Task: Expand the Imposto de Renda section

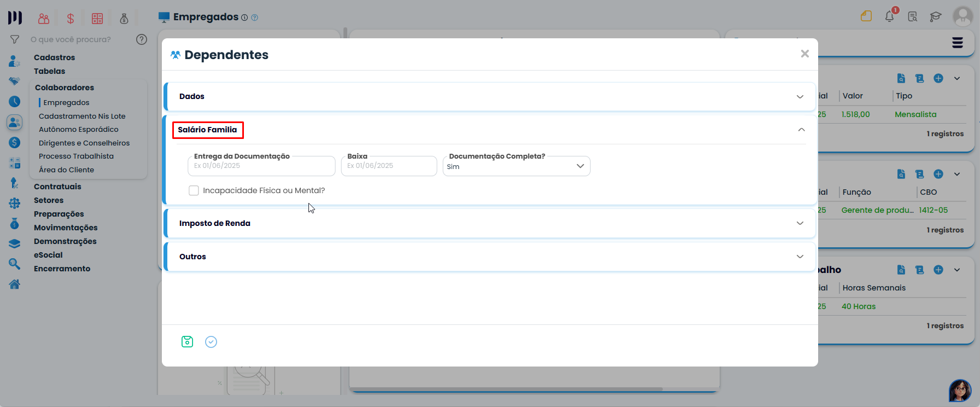Action: click(x=490, y=223)
